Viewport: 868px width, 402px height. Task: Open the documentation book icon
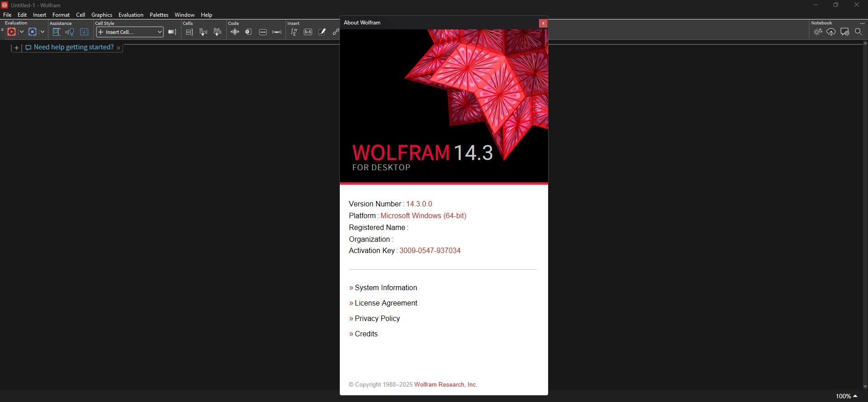pos(84,32)
